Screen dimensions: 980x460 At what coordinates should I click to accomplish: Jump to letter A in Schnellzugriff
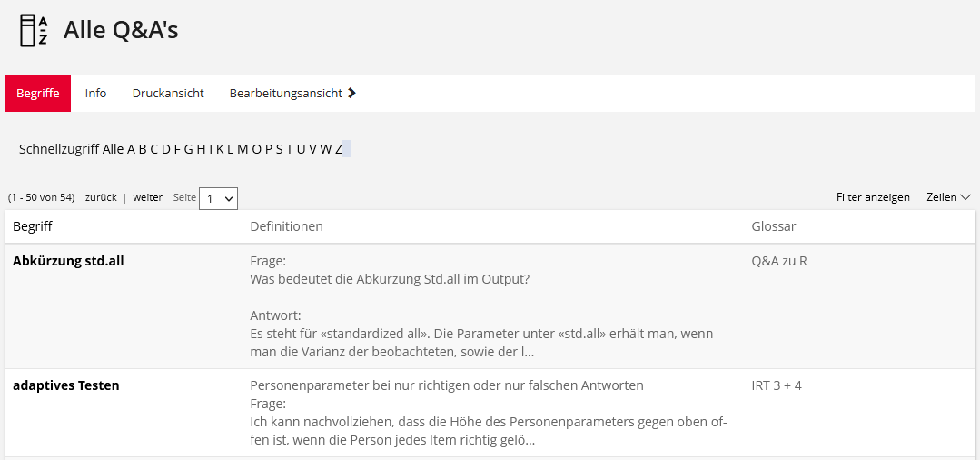[131, 149]
